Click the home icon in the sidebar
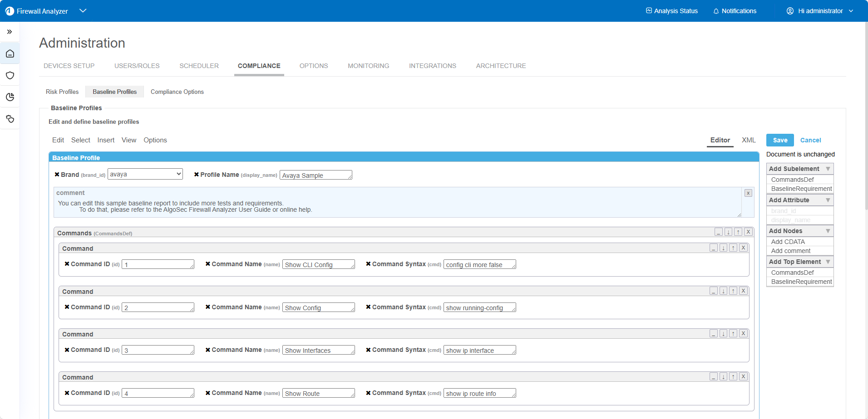This screenshot has height=419, width=868. (x=10, y=54)
